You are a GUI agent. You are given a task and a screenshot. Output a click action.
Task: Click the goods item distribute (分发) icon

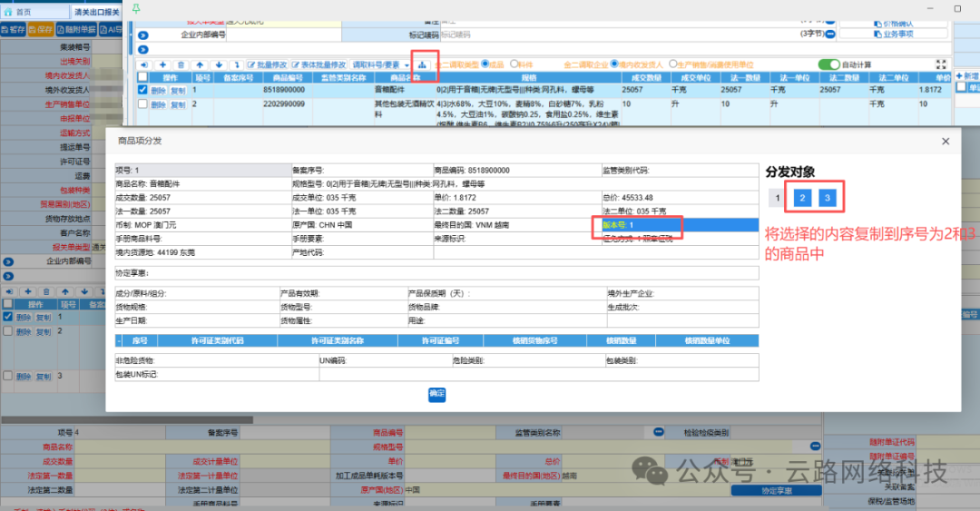(423, 65)
